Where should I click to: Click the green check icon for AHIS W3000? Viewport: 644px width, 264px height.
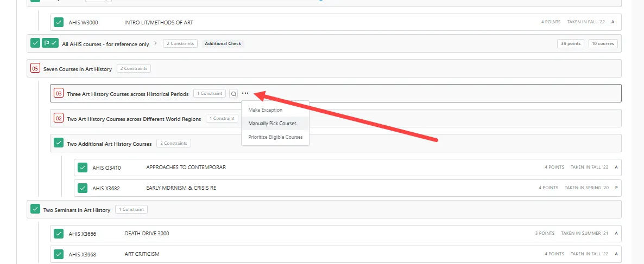59,22
